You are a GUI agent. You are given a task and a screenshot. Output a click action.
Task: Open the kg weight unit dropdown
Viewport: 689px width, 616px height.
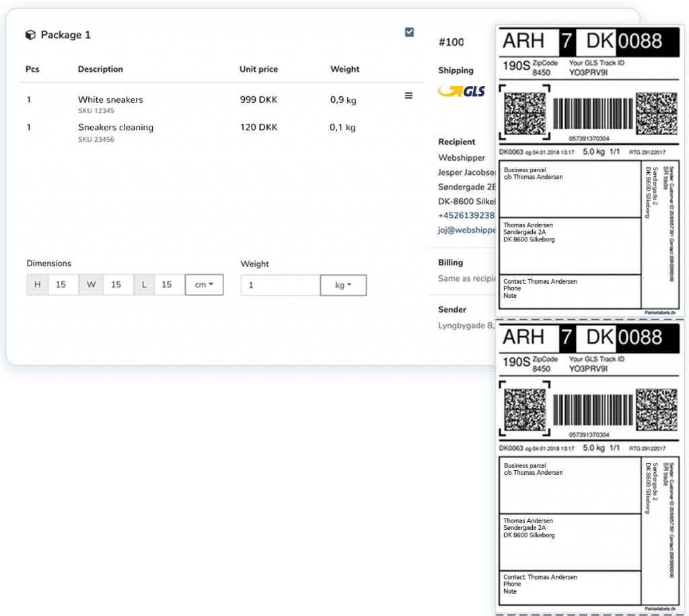pyautogui.click(x=343, y=285)
